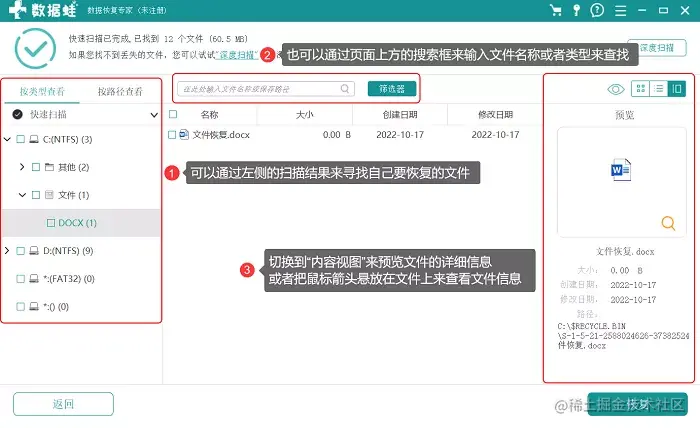Open the hamburger menu in title bar
700x428 pixels.
pyautogui.click(x=621, y=10)
